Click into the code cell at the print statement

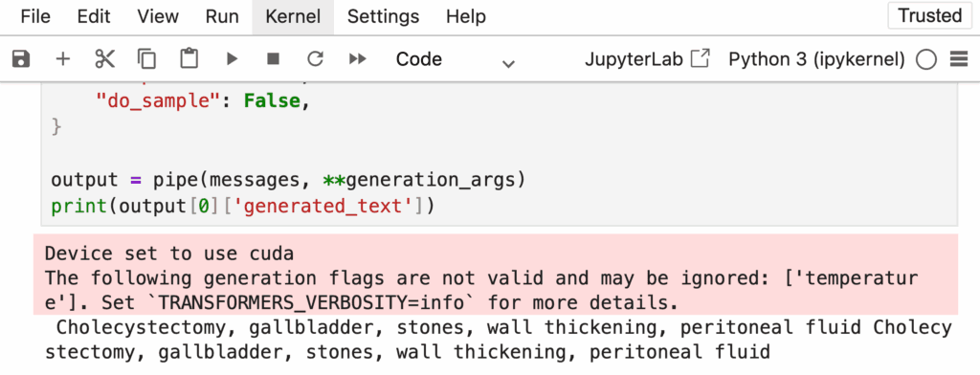click(x=242, y=206)
